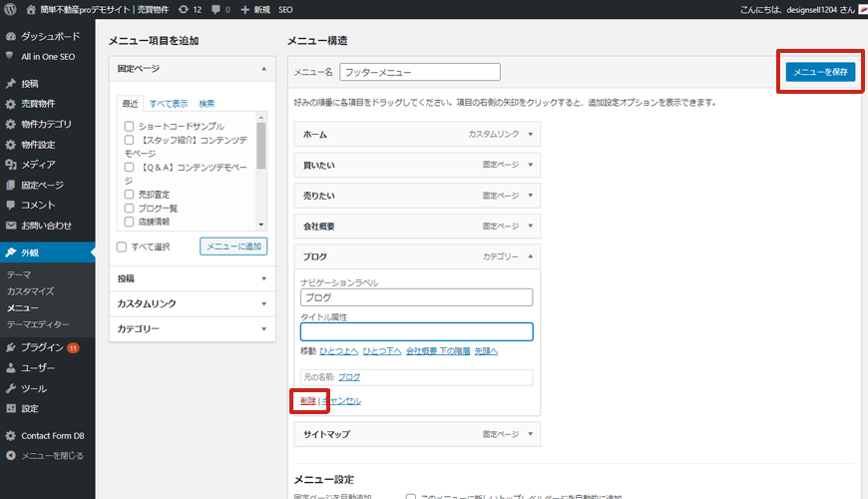Click the メニューを保存 save button
This screenshot has height=499, width=868.
coord(820,72)
